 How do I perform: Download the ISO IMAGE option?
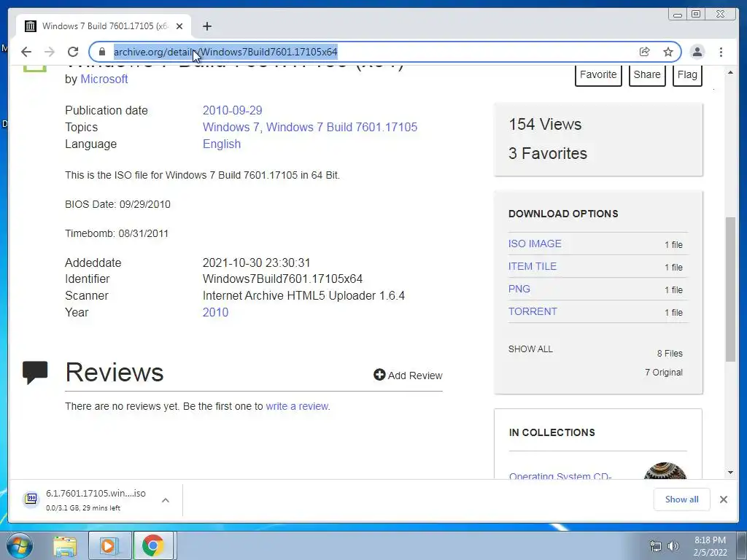535,244
